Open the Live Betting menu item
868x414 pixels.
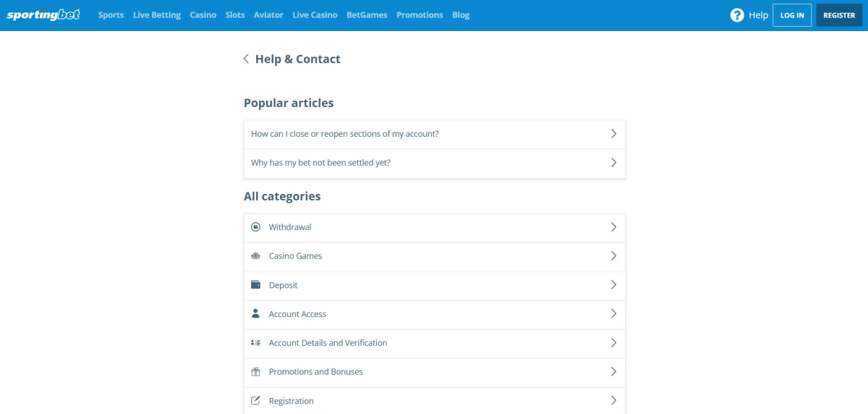[x=157, y=15]
